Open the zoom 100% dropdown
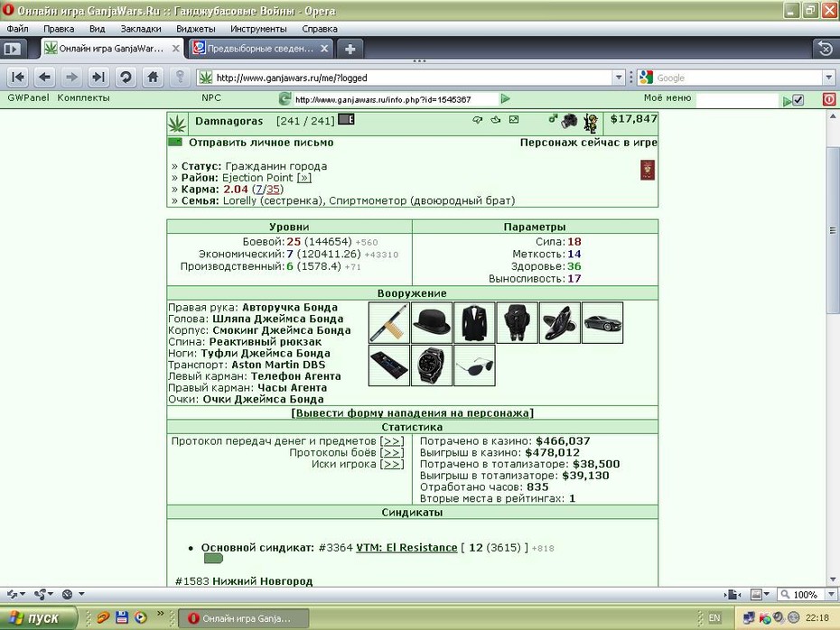 pyautogui.click(x=831, y=594)
